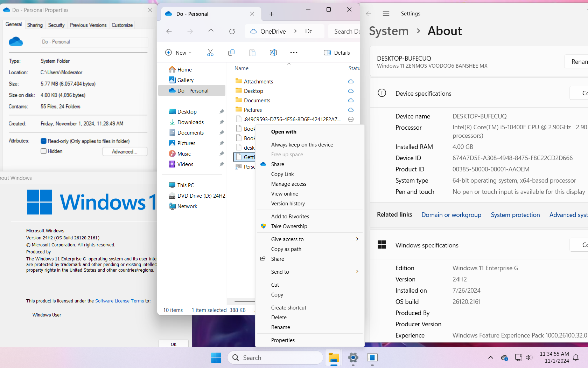
Task: Open the Documents folder in file list
Action: 257,100
